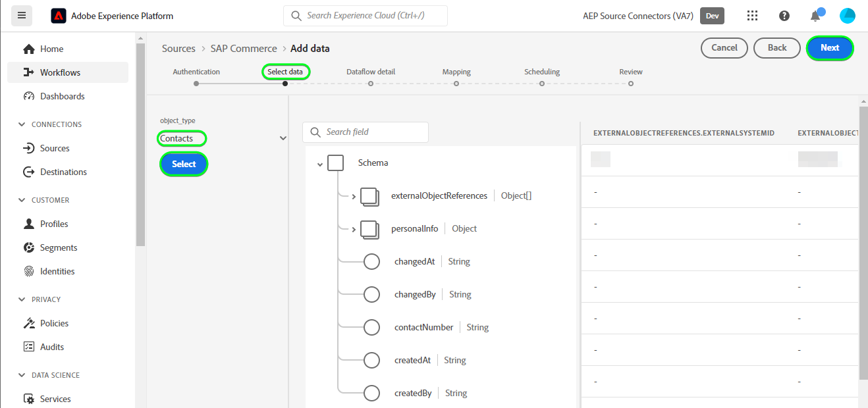
Task: Click the Dataflow detail step marker
Action: point(371,84)
